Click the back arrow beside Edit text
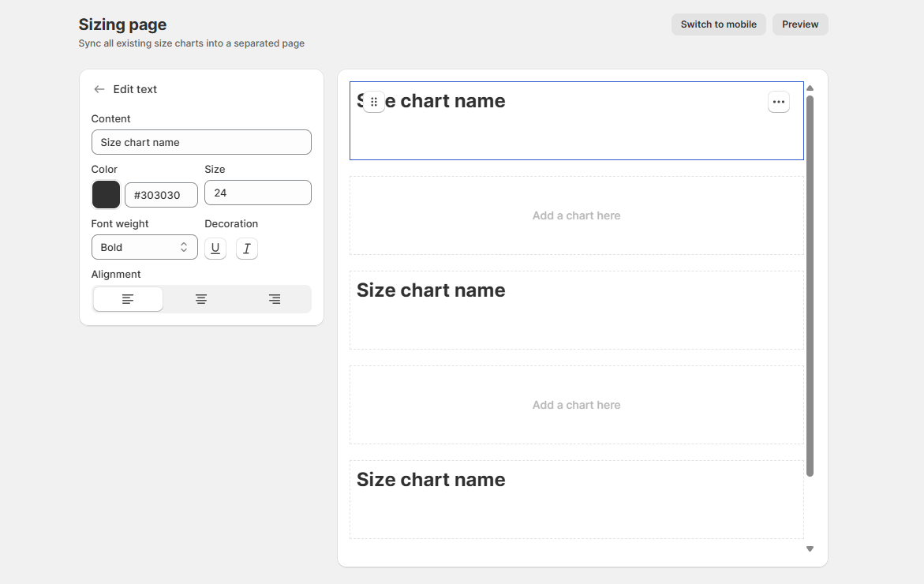Image resolution: width=924 pixels, height=584 pixels. [x=99, y=89]
